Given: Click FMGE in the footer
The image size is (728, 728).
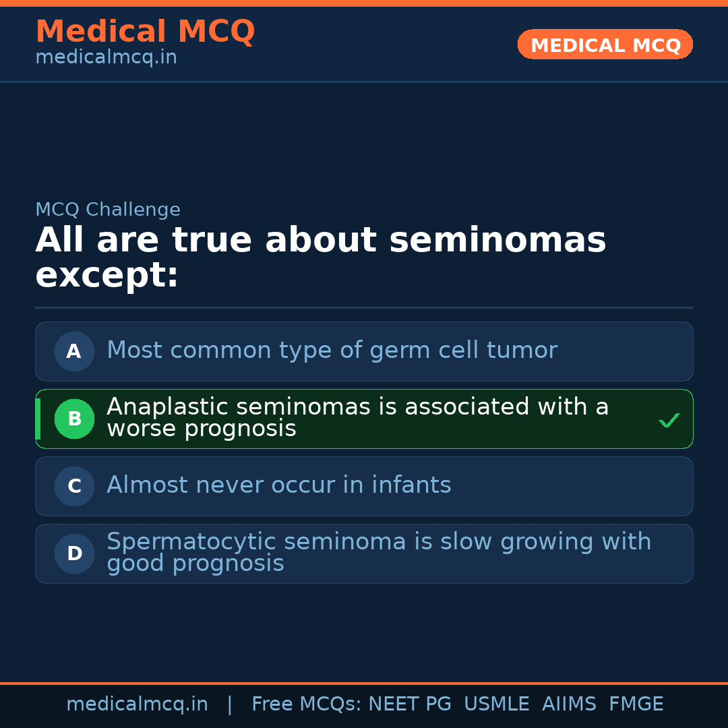Looking at the screenshot, I should (x=636, y=704).
